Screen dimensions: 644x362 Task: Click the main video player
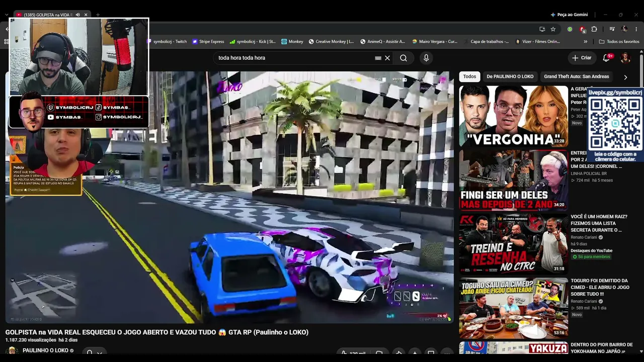229,197
